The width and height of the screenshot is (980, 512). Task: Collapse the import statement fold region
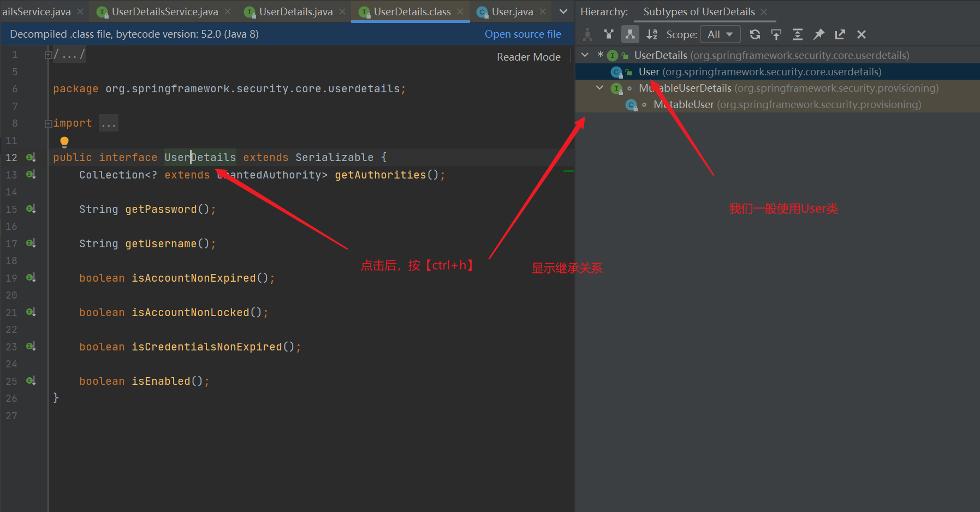[x=48, y=123]
